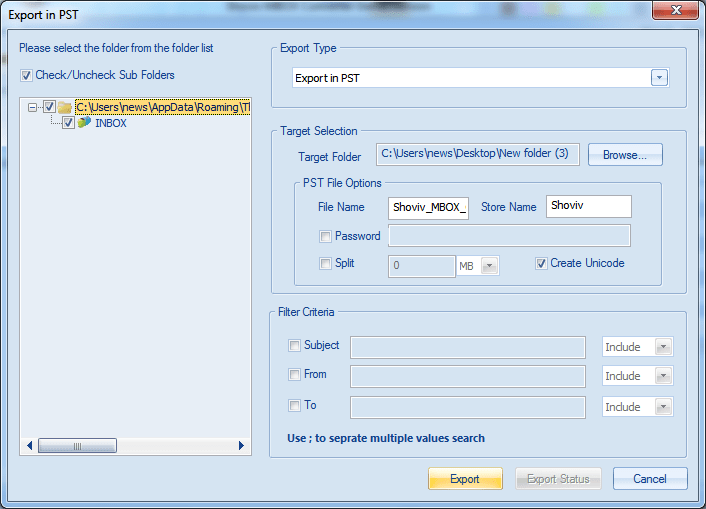Open the From Include dropdown
The image size is (706, 509).
[x=662, y=376]
